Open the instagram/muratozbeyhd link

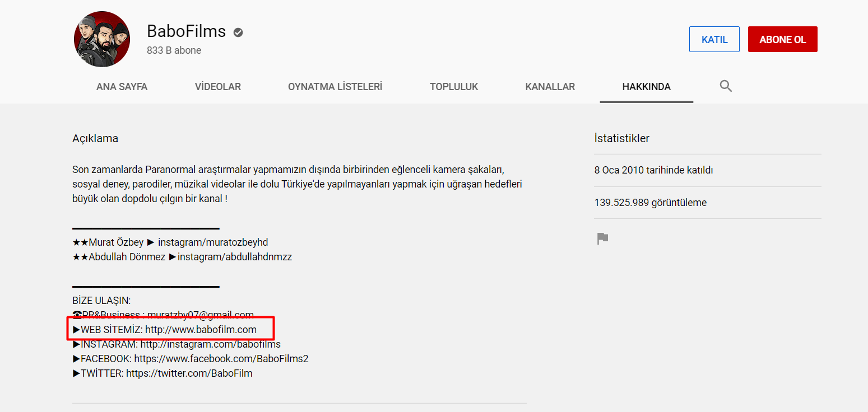coord(213,242)
